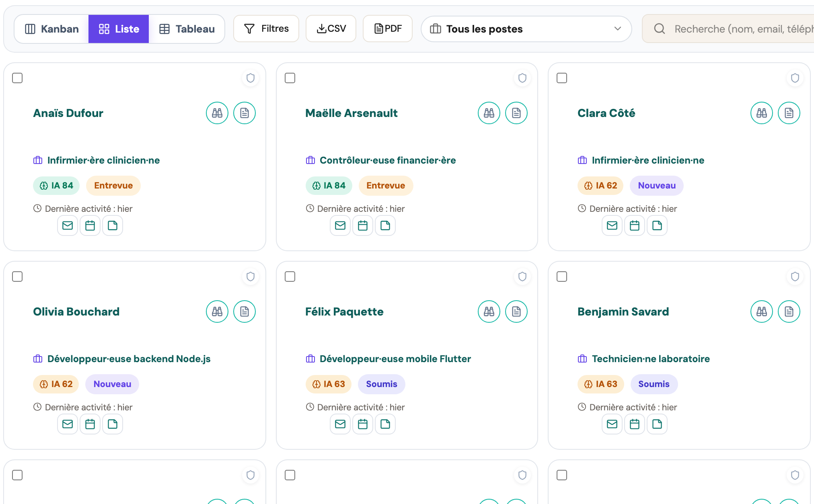Open Développeur·euse backend Node.js job link

tap(129, 359)
